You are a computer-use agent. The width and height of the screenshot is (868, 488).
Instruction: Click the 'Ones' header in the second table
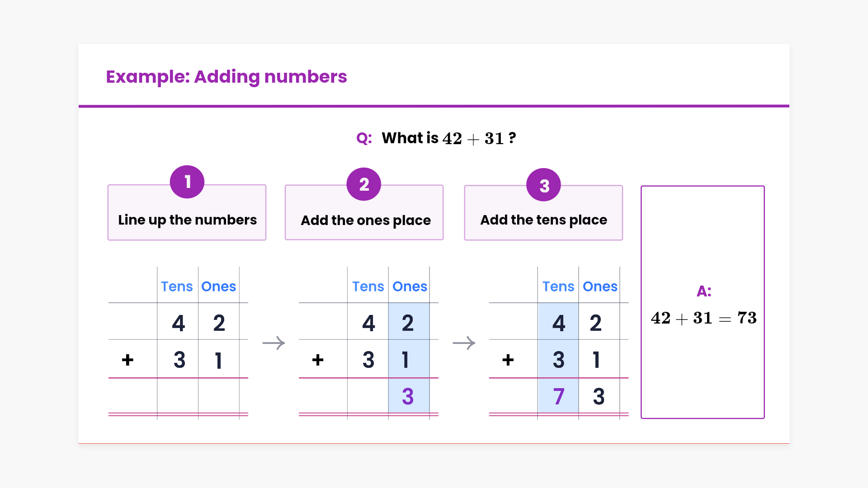tap(410, 286)
